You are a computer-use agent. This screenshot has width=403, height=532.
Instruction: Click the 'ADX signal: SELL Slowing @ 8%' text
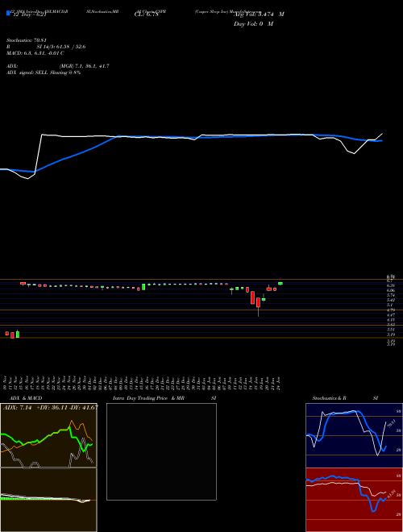[44, 73]
